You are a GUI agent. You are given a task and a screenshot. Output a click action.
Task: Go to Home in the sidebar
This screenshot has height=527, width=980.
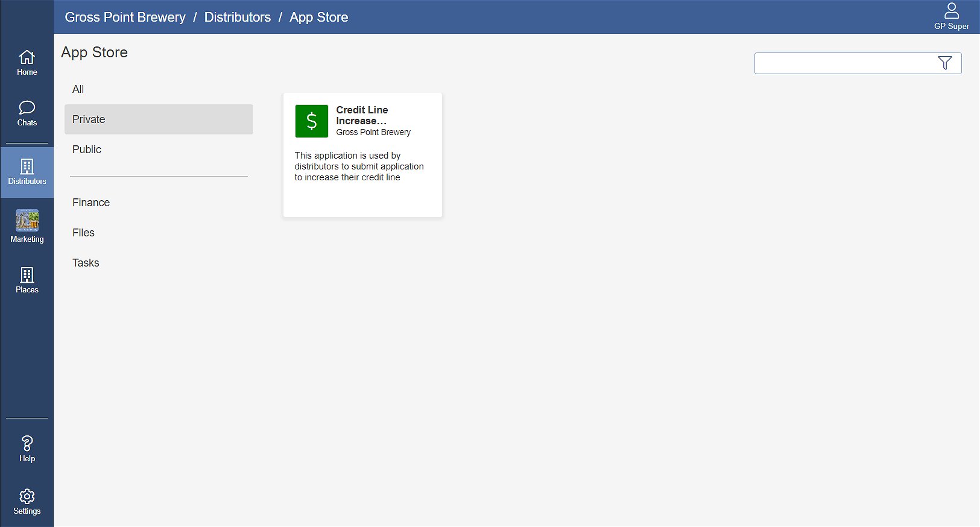[27, 63]
